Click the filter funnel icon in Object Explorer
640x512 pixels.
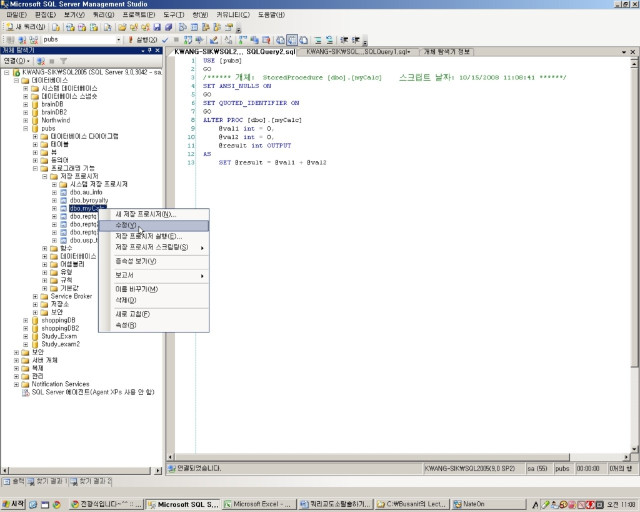[64, 61]
